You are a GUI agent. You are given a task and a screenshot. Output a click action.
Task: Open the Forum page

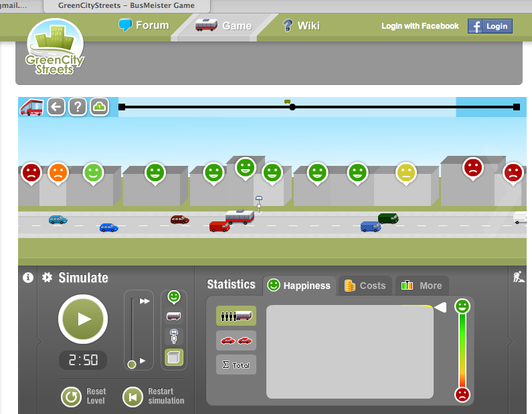pyautogui.click(x=144, y=25)
